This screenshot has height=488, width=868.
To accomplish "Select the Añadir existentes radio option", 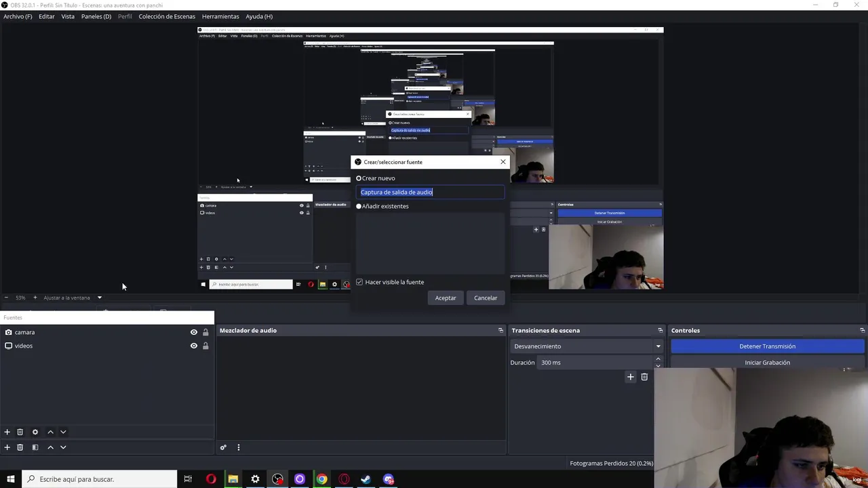I will (359, 206).
